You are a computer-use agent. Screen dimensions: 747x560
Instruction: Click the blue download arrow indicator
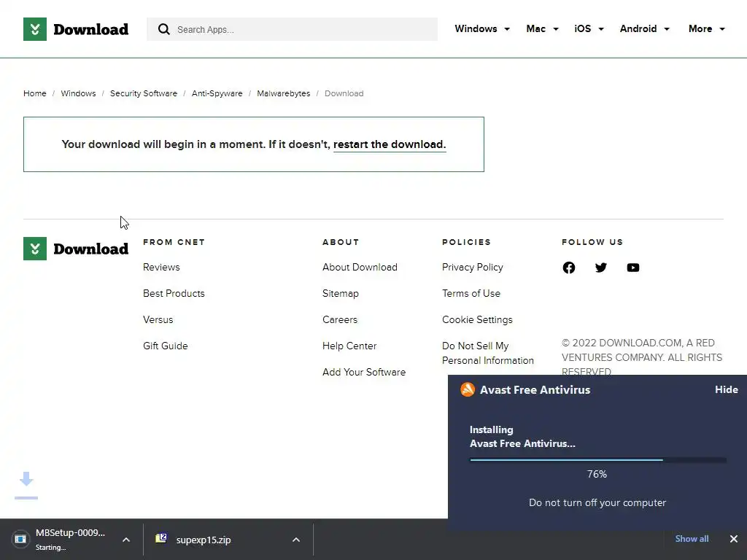[x=26, y=485]
